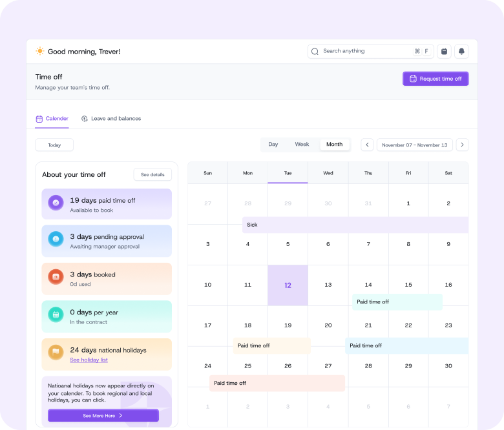
Task: Click the Request time off button
Action: tap(436, 79)
